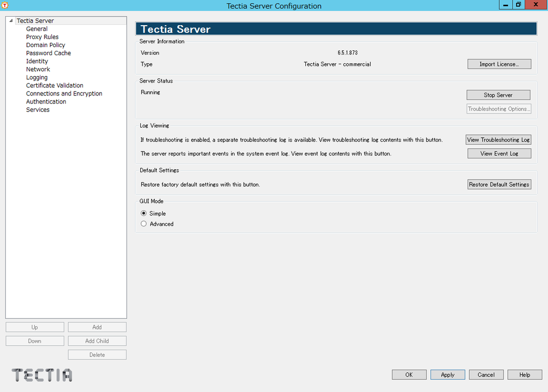Screen dimensions: 548x392
Task: Switch GUI mode to Advanced
Action: 144,224
